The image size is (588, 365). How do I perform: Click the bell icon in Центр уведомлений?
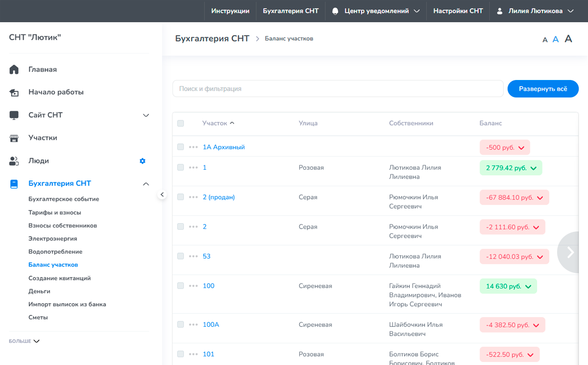(x=336, y=11)
